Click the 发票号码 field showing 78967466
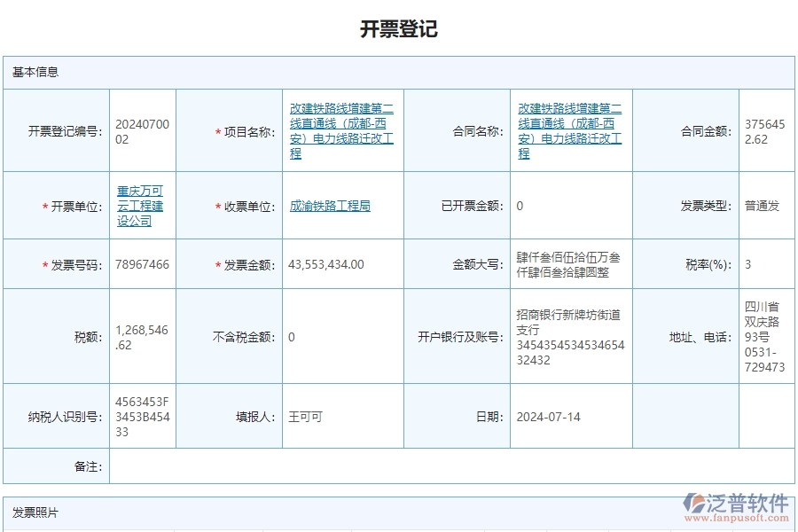The height and width of the screenshot is (532, 798). tap(142, 264)
